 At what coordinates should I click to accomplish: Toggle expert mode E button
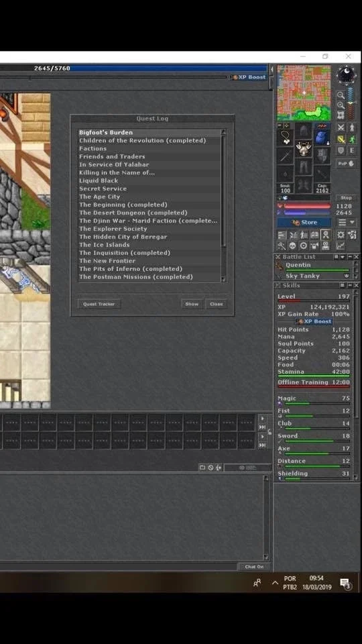point(352,150)
